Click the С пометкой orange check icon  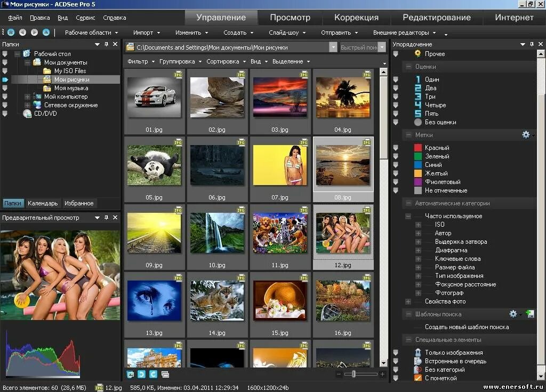click(418, 378)
